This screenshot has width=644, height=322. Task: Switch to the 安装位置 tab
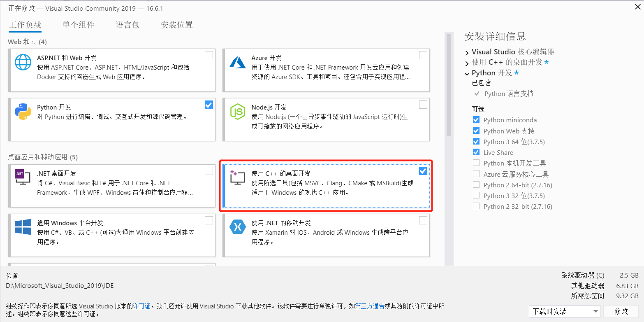(x=176, y=25)
